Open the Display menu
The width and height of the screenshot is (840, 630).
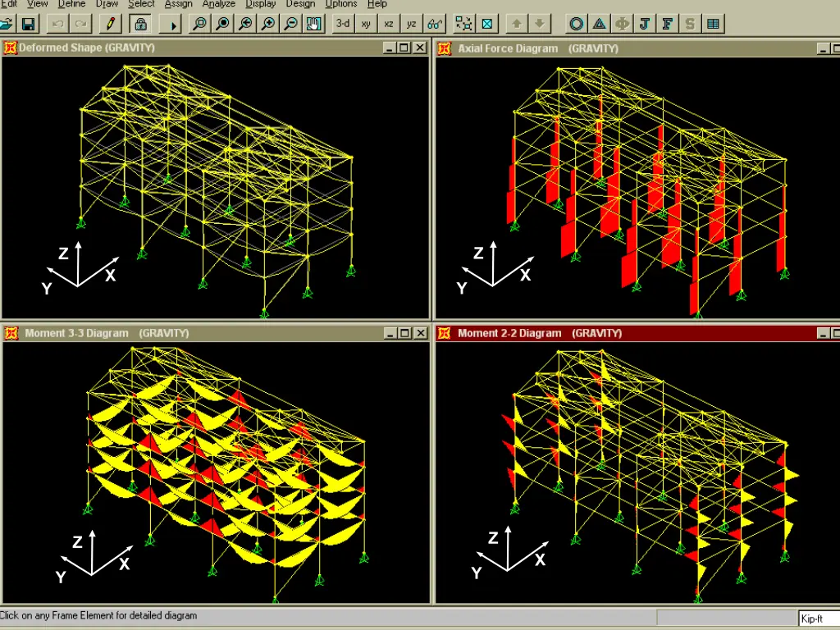click(261, 4)
